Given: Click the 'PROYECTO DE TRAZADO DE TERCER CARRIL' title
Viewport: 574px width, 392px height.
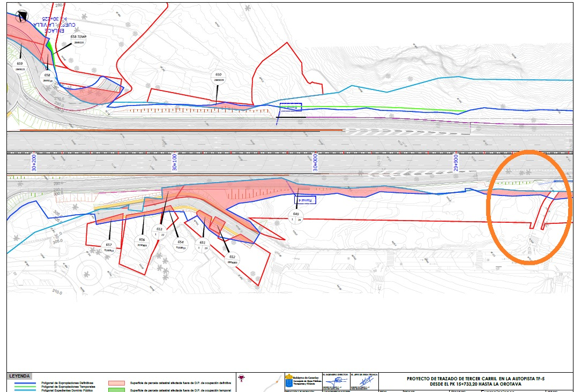Looking at the screenshot, I should click(x=475, y=379).
